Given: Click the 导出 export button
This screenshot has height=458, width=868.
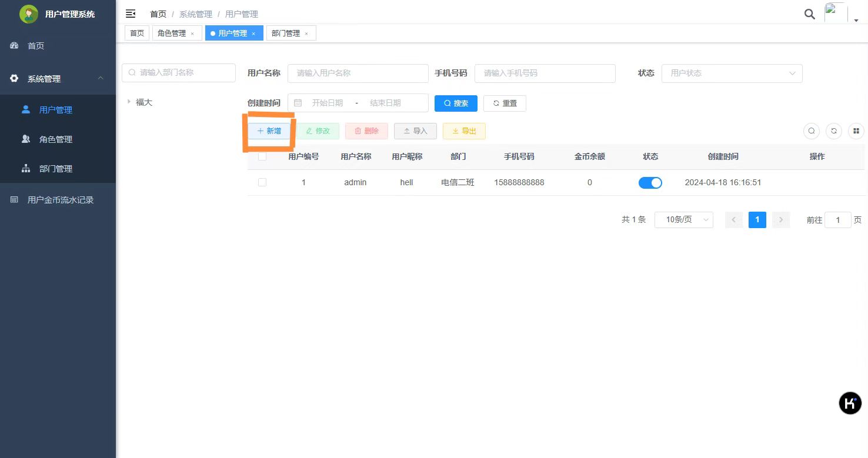Looking at the screenshot, I should click(x=464, y=131).
